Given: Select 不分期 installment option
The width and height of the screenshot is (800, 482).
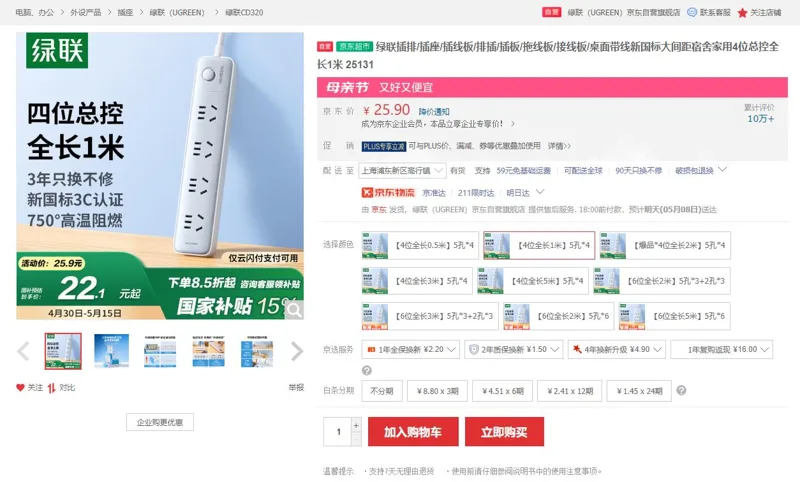Looking at the screenshot, I should 382,391.
